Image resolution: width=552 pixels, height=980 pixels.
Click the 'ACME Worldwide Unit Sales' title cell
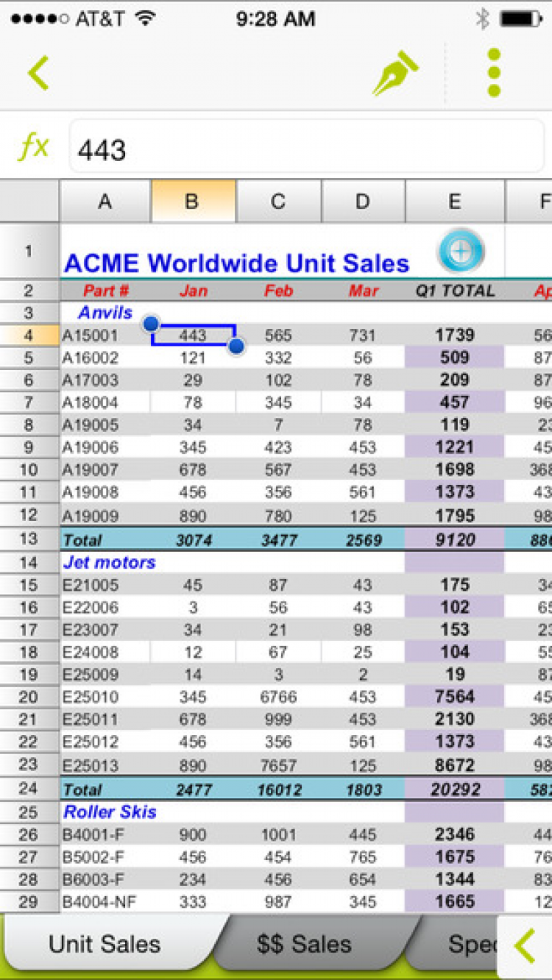pos(236,263)
